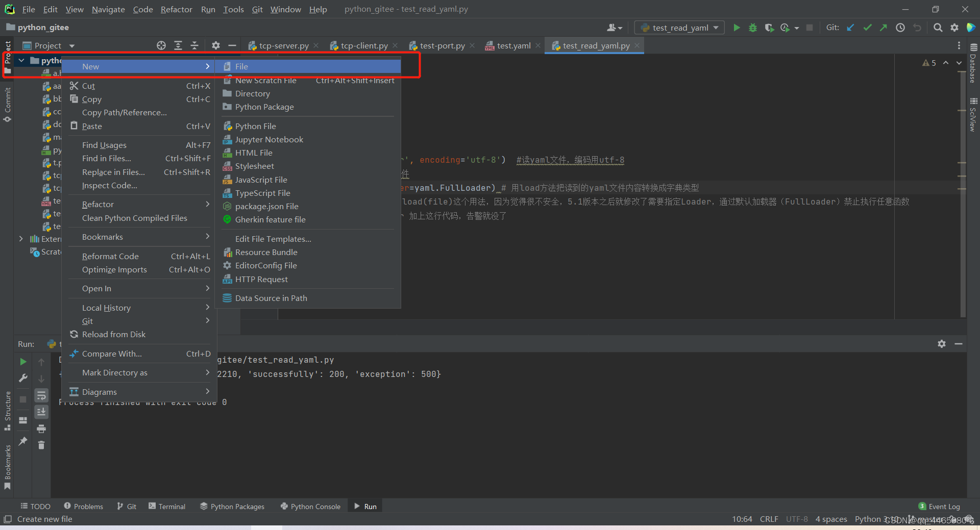Click Copy Path/Reference in context menu
Screen dimensions: 980x530
(139, 112)
